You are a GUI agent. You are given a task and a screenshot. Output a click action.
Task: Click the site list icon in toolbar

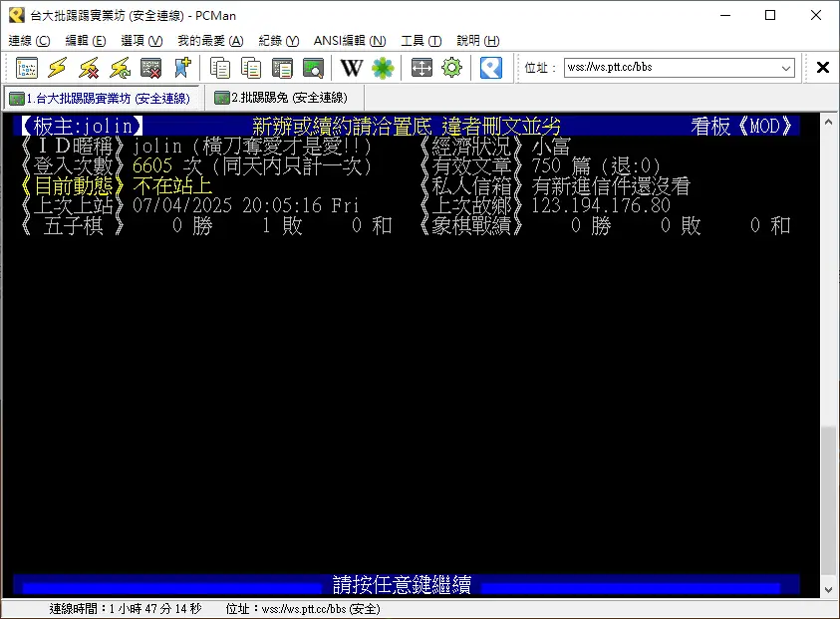27,68
